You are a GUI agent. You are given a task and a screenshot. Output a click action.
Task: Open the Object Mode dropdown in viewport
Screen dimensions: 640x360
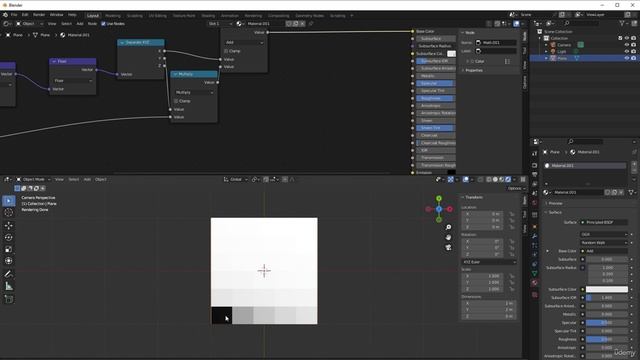coord(33,179)
